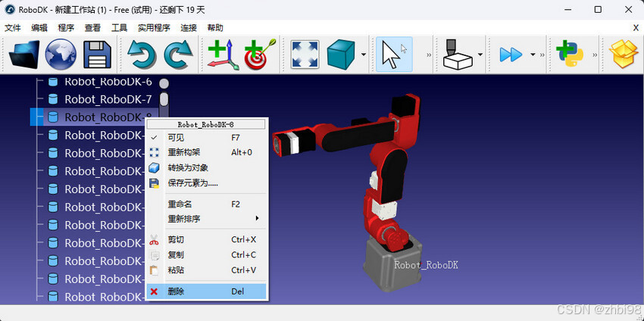This screenshot has width=644, height=321.
Task: Choose 粘贴 from the context menu
Action: [208, 270]
